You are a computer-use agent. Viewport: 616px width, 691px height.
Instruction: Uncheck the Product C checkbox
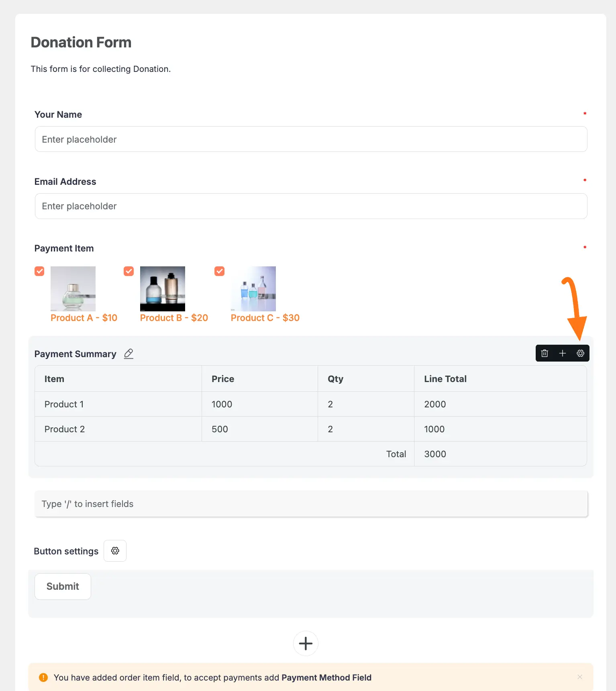pyautogui.click(x=220, y=271)
